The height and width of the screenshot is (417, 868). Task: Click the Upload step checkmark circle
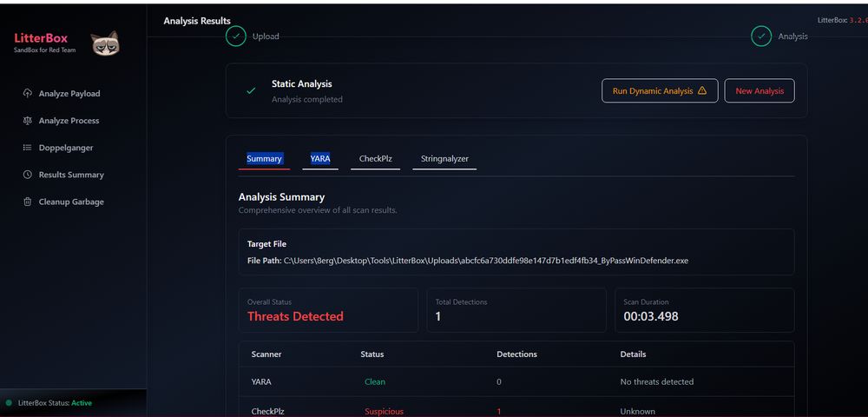pyautogui.click(x=236, y=36)
